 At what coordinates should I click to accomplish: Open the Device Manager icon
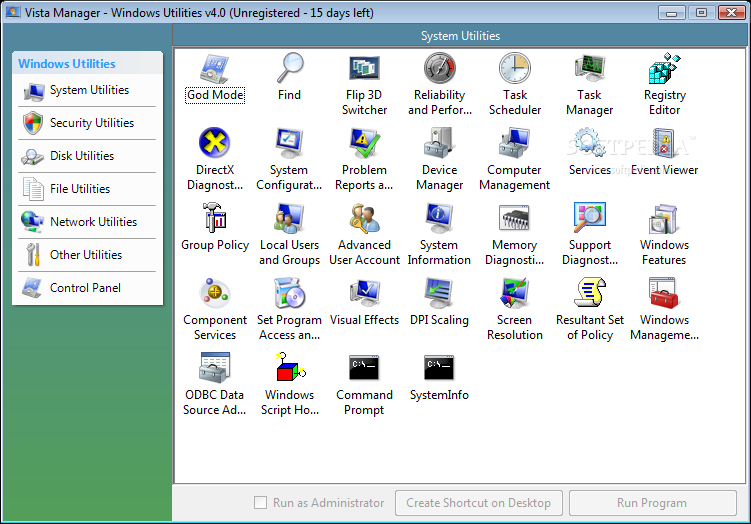439,143
